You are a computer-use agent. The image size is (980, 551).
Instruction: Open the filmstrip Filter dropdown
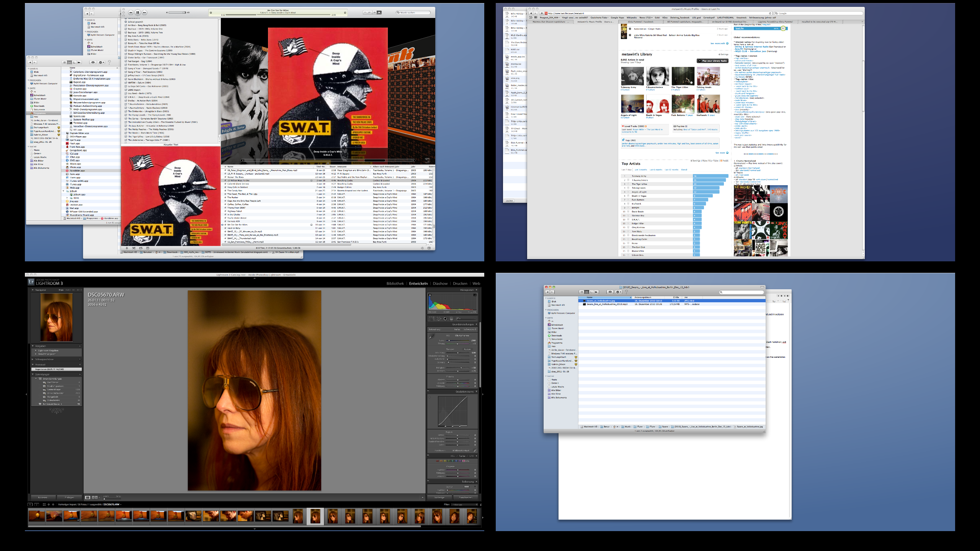(x=465, y=505)
